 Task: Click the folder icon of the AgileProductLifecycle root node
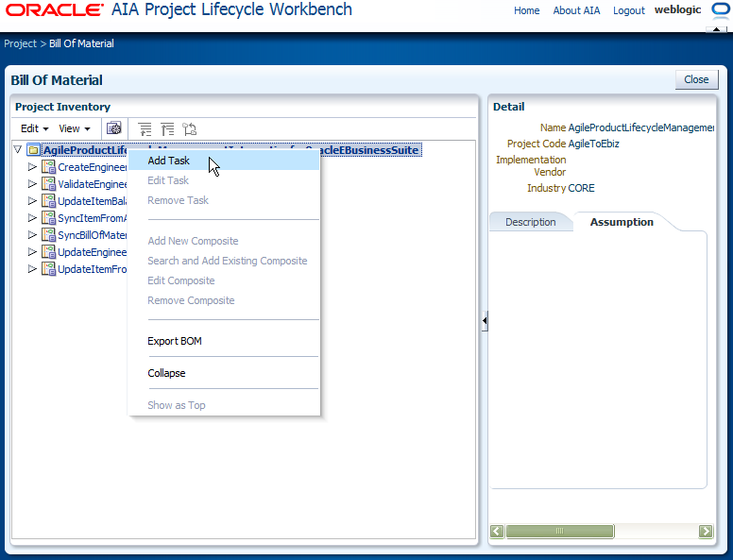point(33,150)
